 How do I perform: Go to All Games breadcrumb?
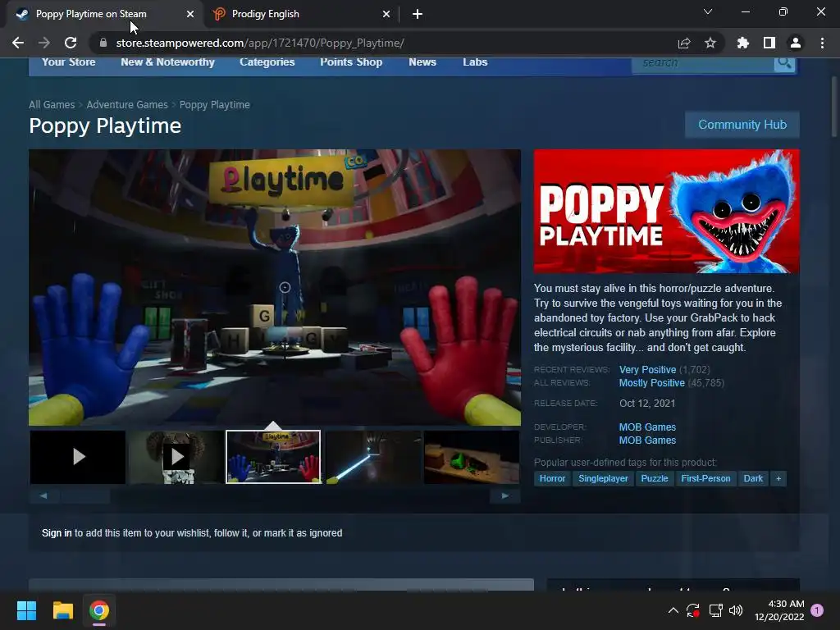point(52,104)
